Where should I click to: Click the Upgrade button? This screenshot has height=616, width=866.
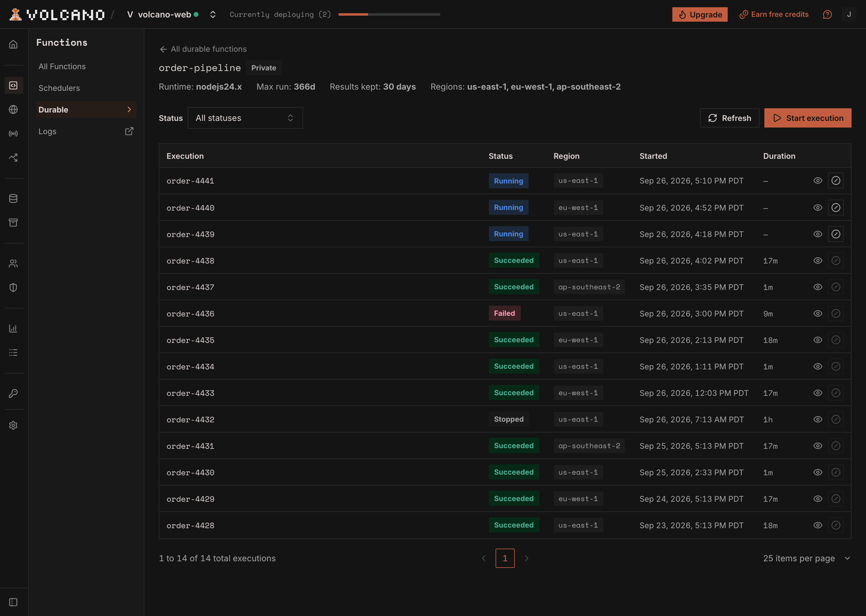(700, 14)
